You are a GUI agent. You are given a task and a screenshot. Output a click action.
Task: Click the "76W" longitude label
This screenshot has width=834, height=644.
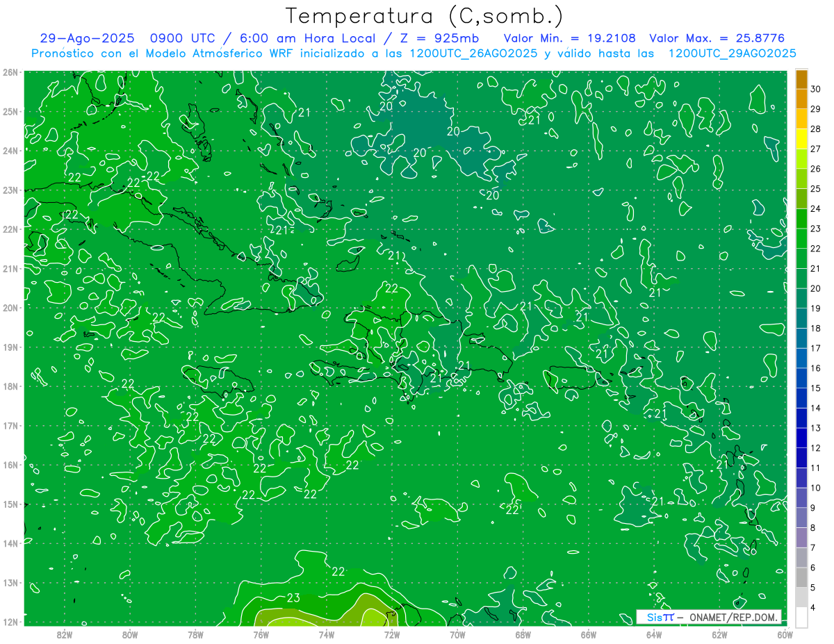pos(261,634)
